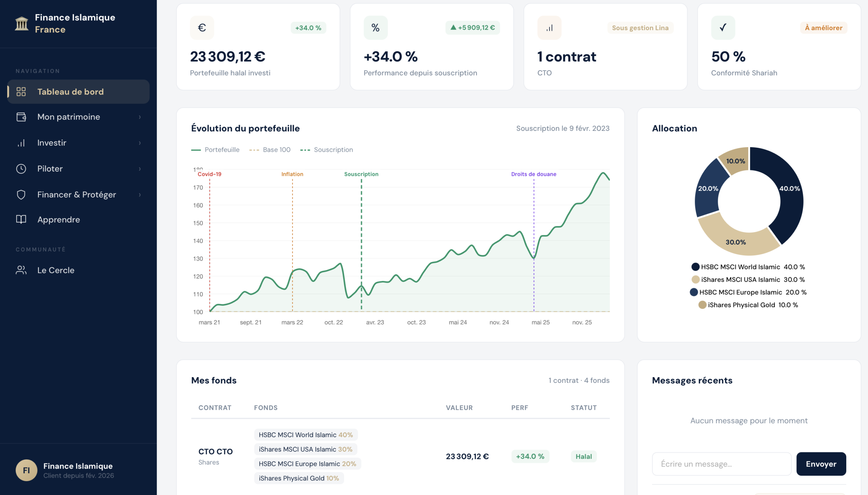Click the 10.0% donut chart segment
The height and width of the screenshot is (495, 868).
point(736,161)
